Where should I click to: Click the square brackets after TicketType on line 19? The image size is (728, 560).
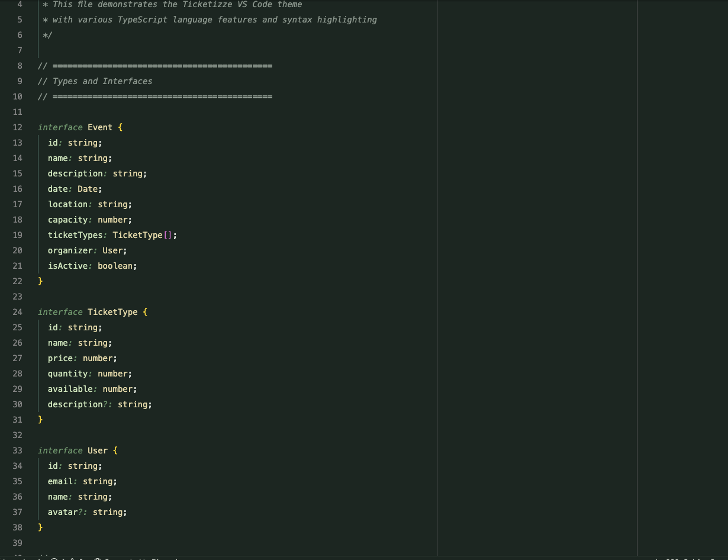(167, 235)
